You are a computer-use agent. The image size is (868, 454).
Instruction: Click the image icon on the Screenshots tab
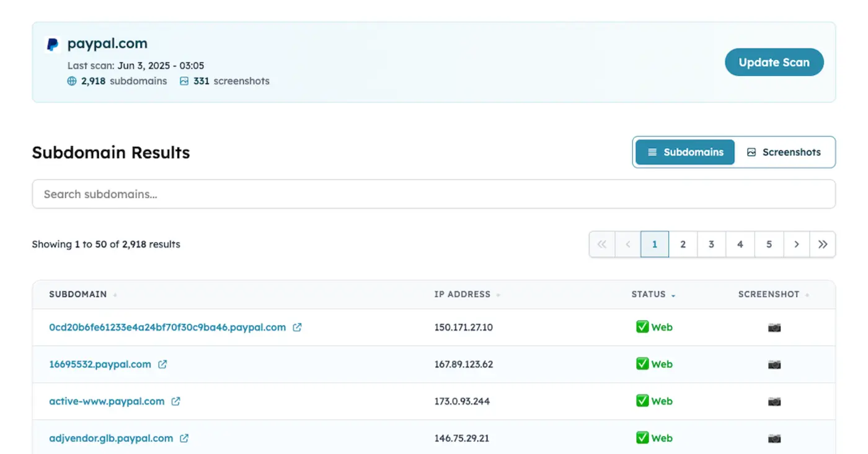pyautogui.click(x=751, y=152)
